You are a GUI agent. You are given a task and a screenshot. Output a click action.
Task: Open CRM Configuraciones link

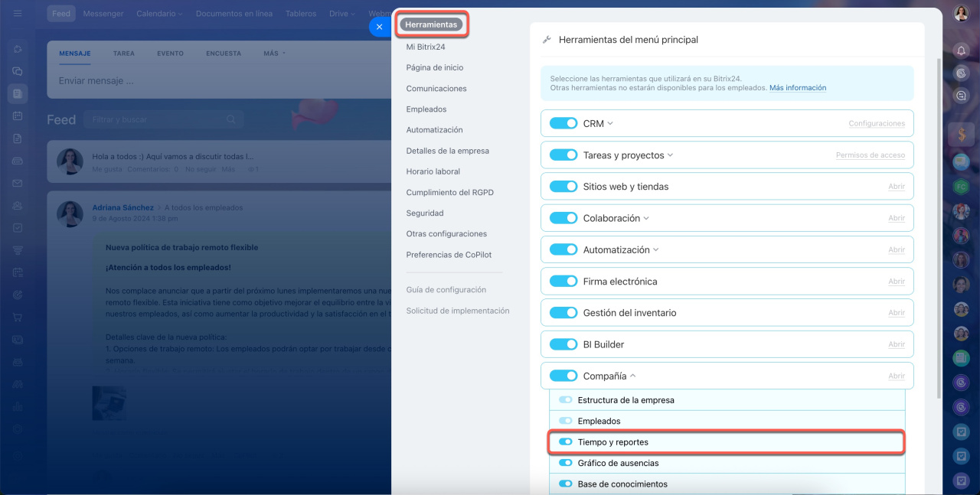tap(877, 124)
